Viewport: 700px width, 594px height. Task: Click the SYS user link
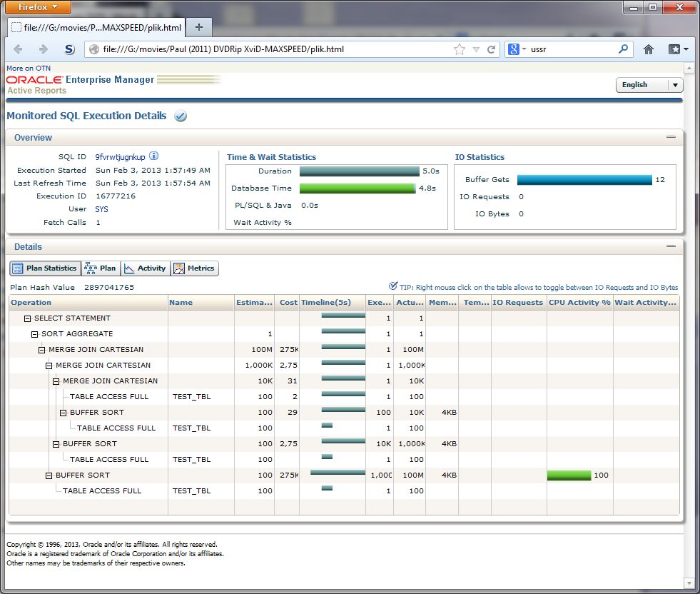point(101,209)
